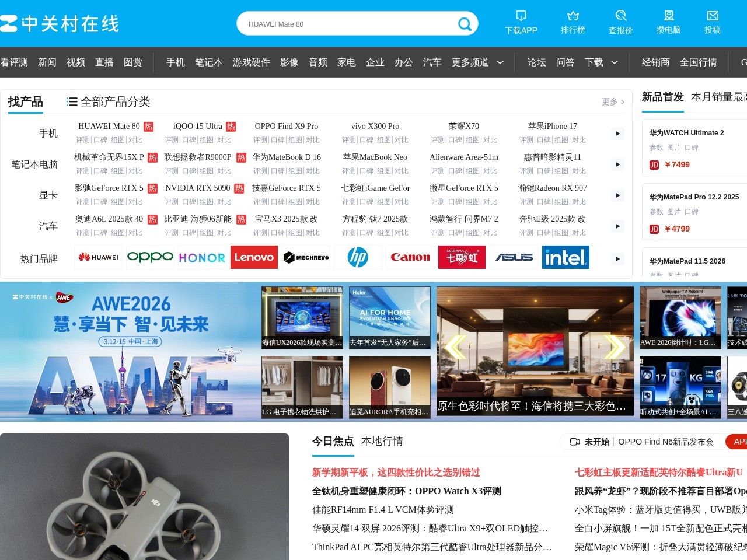Click the HONOR brand logo
The image size is (747, 560).
coord(202,257)
